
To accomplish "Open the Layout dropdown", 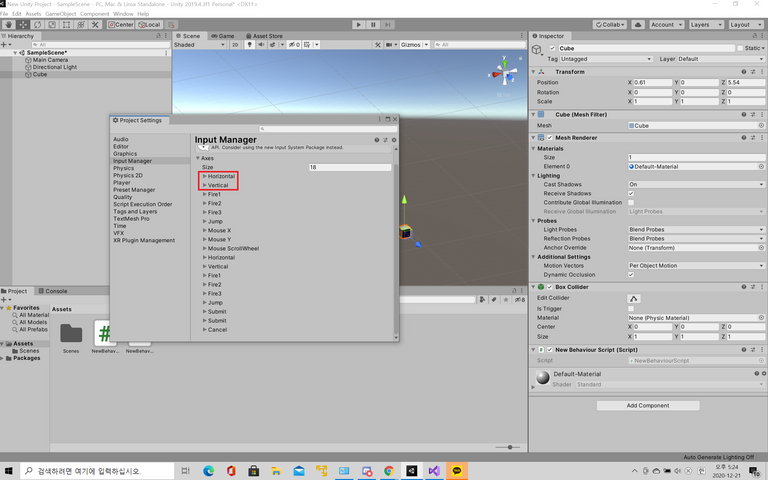I will coord(746,24).
